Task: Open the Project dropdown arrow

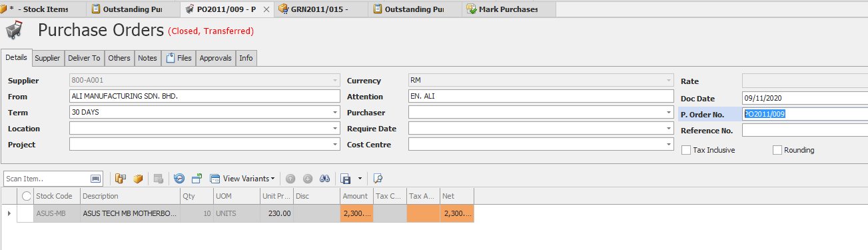Action: tap(335, 145)
